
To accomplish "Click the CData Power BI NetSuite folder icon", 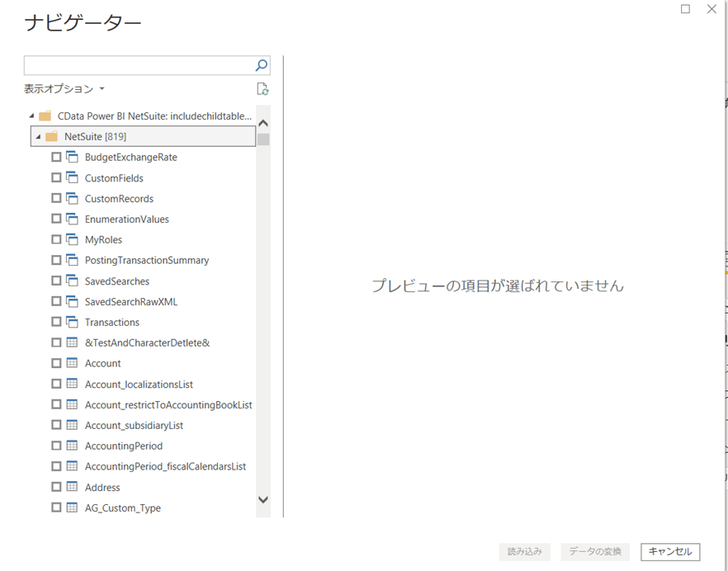I will [45, 116].
